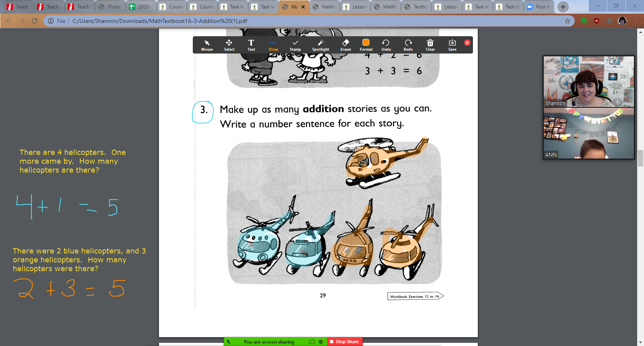Click the 'There were 2 blue helicopters' story text

[79, 259]
